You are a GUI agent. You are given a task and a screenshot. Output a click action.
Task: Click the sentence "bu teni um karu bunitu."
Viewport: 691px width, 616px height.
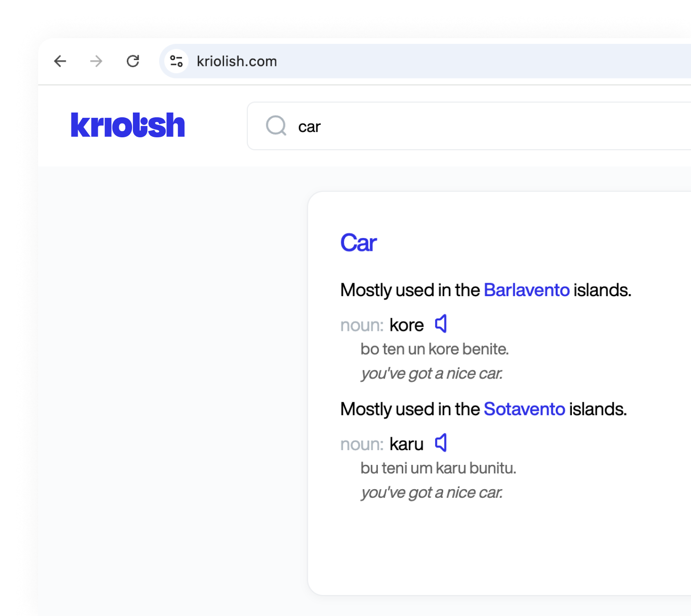tap(438, 468)
